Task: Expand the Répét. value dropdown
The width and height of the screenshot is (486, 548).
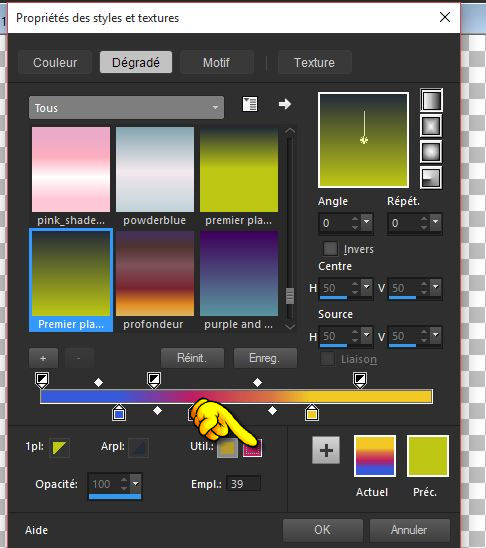Action: point(435,222)
